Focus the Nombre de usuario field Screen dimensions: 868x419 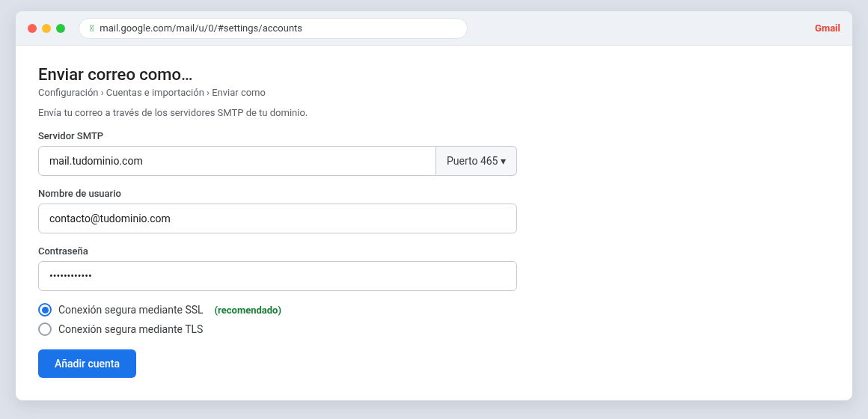[278, 218]
